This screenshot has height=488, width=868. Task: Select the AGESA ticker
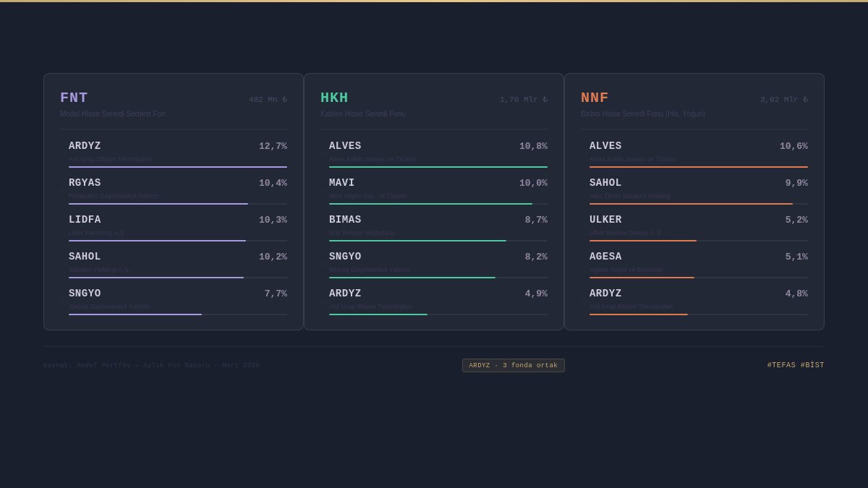point(605,257)
